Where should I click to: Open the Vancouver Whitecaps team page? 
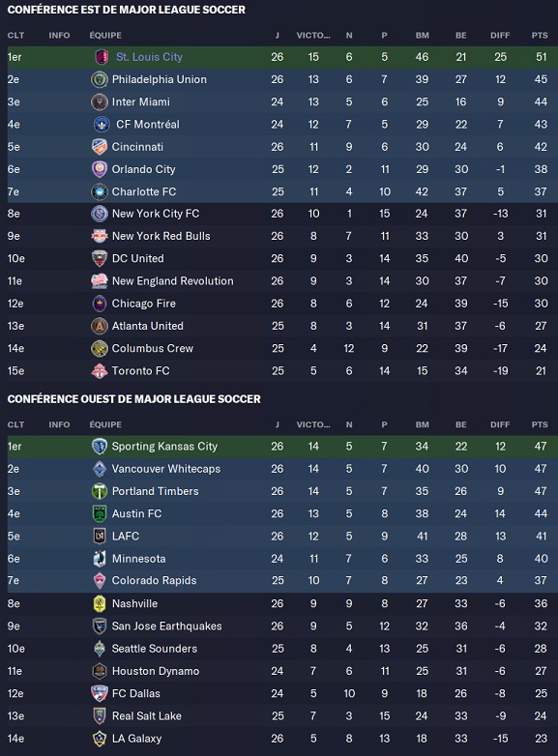[x=166, y=469]
